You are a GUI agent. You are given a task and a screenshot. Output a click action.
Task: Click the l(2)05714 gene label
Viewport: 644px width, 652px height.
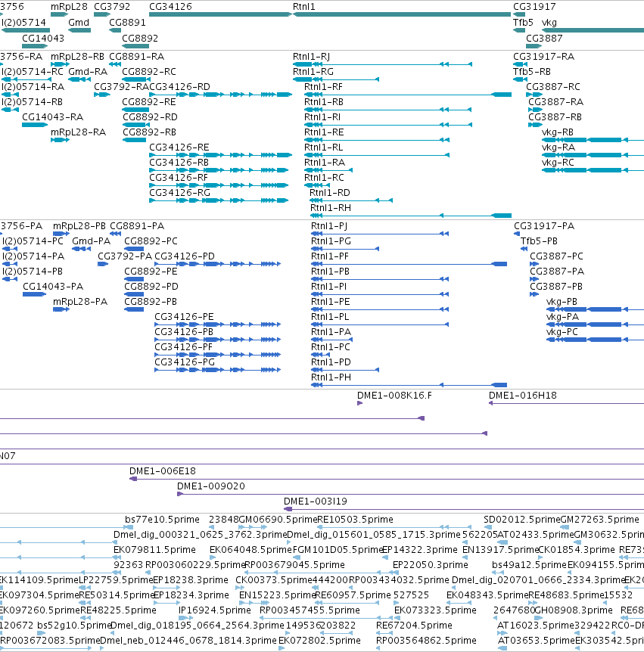[x=23, y=23]
